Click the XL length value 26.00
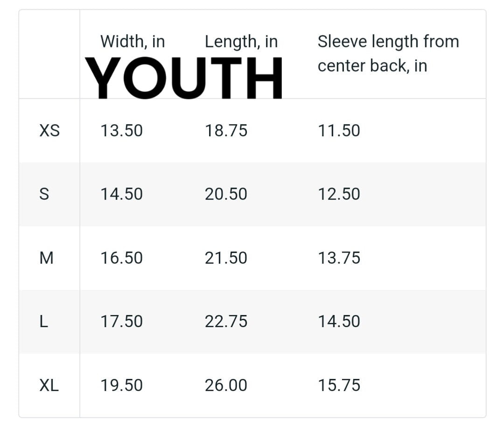The image size is (504, 427). (226, 385)
